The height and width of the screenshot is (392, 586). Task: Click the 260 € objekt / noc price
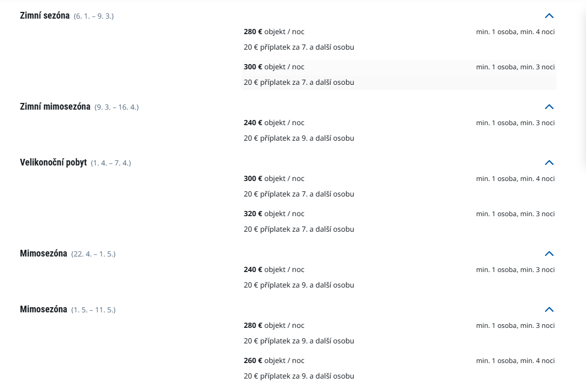pos(253,360)
